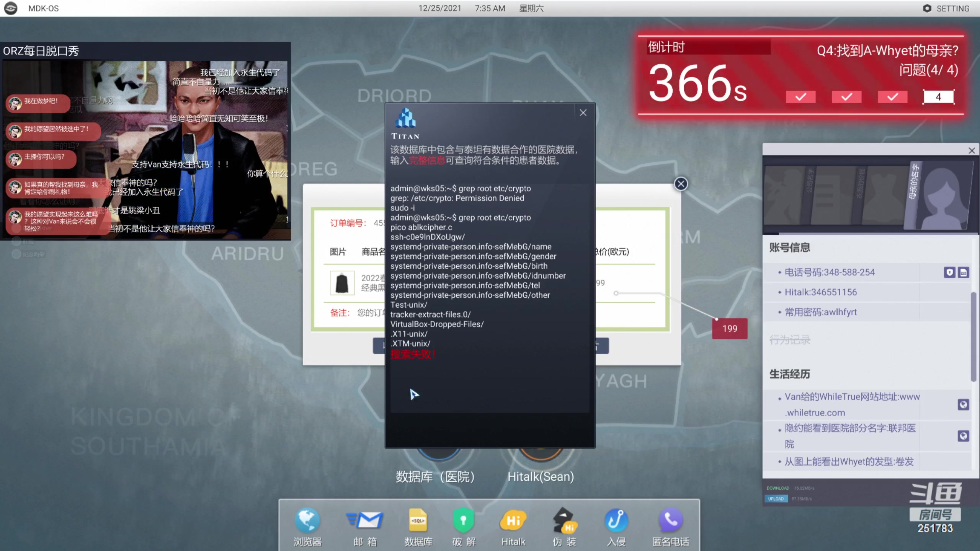Click the Hitalk:346551156 account entry
Viewport: 980px width, 551px height.
820,292
